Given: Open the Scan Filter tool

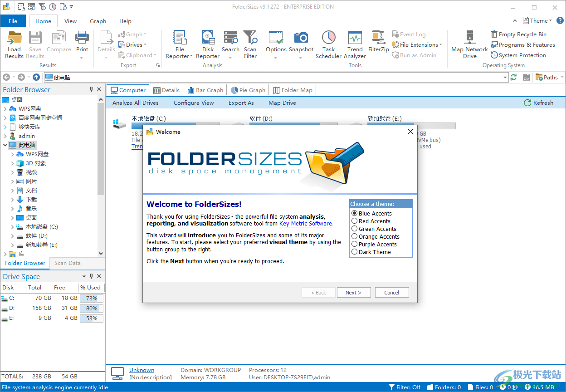Looking at the screenshot, I should 250,44.
